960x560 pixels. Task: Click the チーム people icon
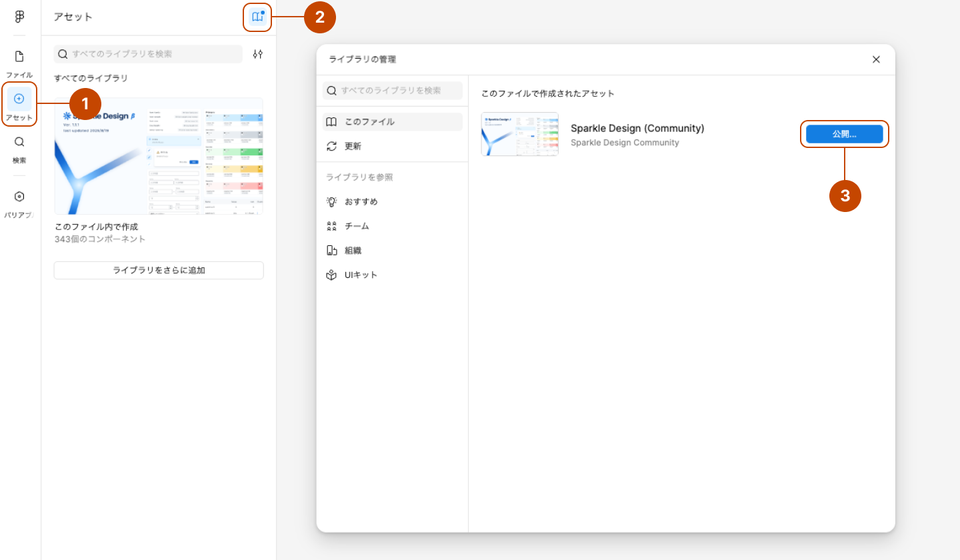[x=331, y=226]
